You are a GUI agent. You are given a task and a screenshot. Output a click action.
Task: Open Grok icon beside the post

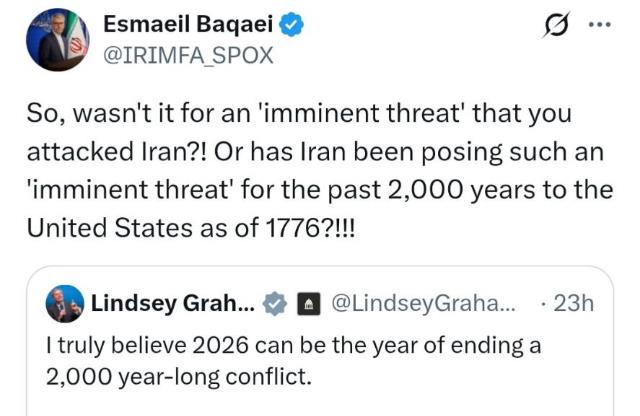(550, 31)
